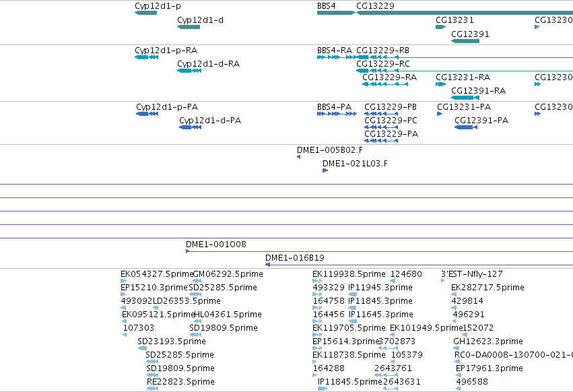This screenshot has height=392, width=573.
Task: Open the CG12391-RA transcript
Action: tap(465, 98)
